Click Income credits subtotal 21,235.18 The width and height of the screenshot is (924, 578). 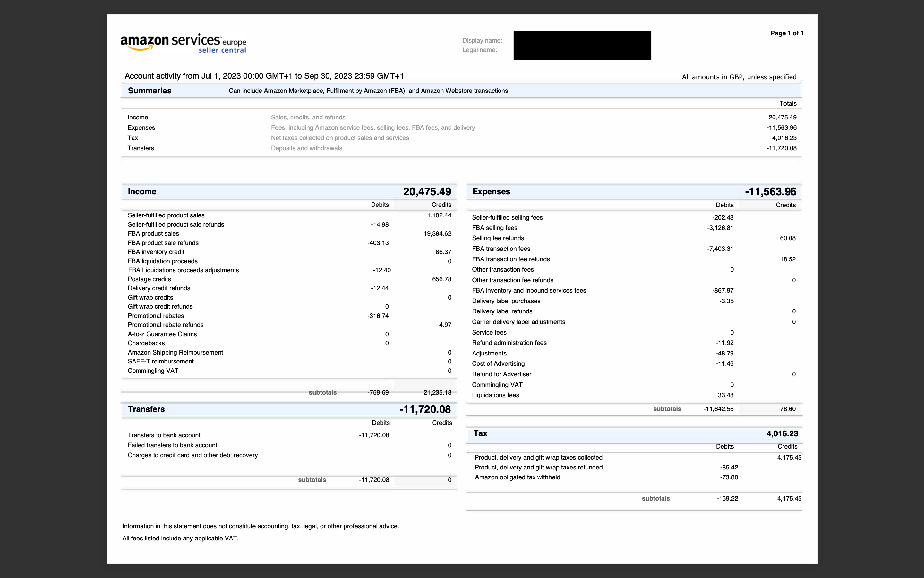438,393
